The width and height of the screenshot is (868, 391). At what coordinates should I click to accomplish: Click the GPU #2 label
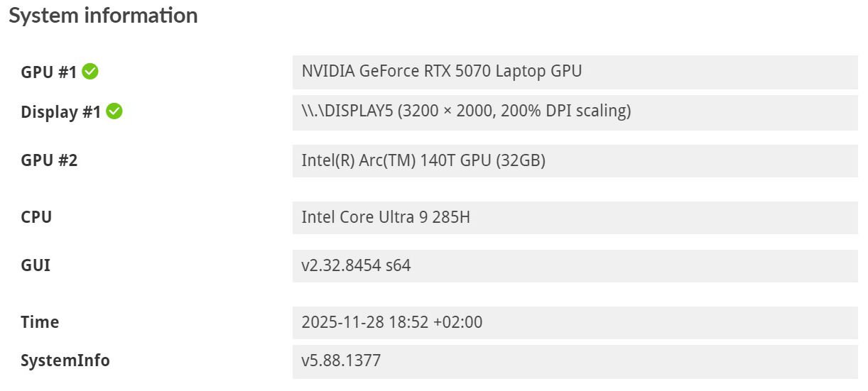pos(49,160)
